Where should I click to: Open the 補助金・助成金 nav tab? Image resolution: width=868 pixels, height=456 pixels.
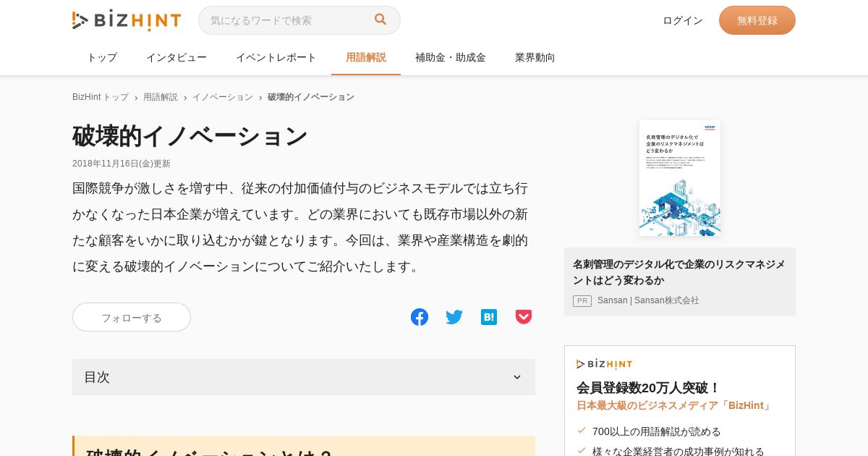pyautogui.click(x=451, y=57)
